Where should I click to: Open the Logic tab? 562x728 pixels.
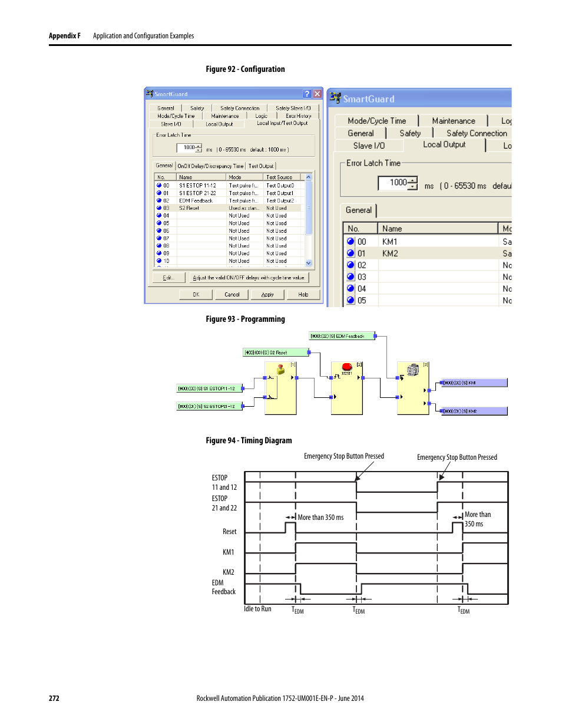[261, 116]
